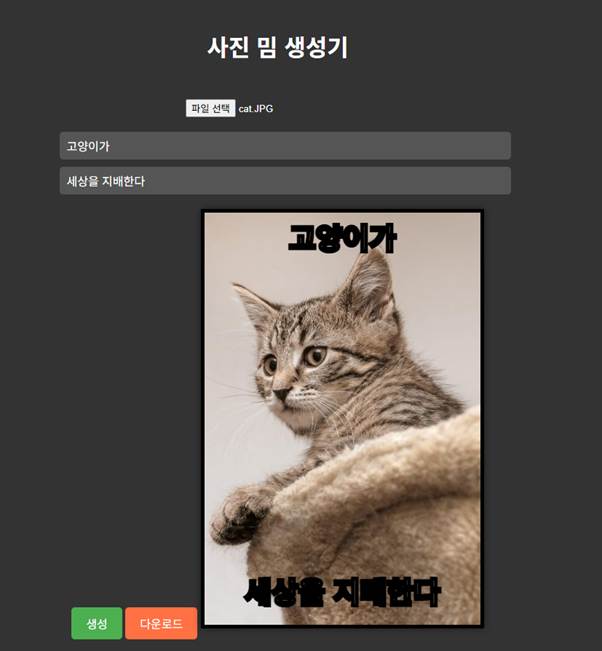Click the 세상을 지배한다 caption on the meme
Image resolution: width=602 pixels, height=651 pixels.
coord(342,592)
